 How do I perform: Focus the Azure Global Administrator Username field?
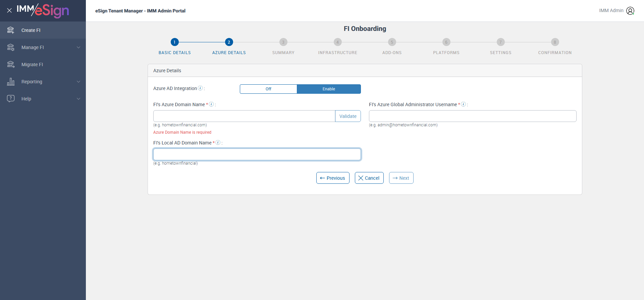pyautogui.click(x=473, y=116)
